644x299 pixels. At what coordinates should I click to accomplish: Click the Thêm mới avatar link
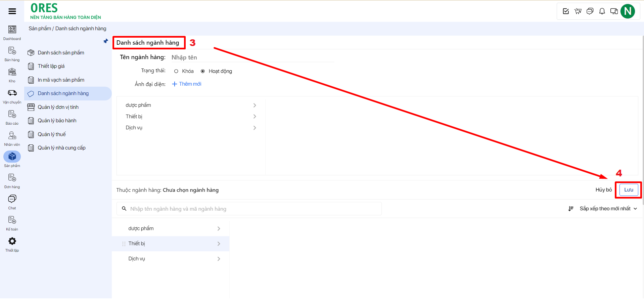click(x=187, y=84)
